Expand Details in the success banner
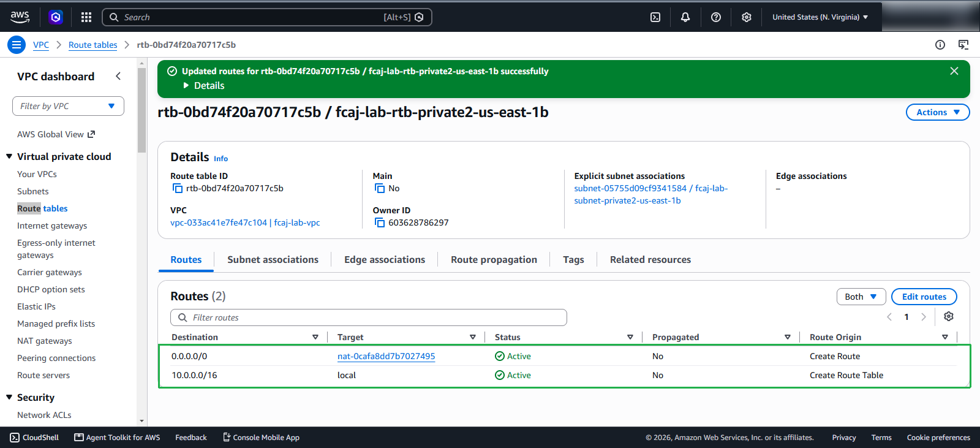980x448 pixels. pyautogui.click(x=203, y=86)
